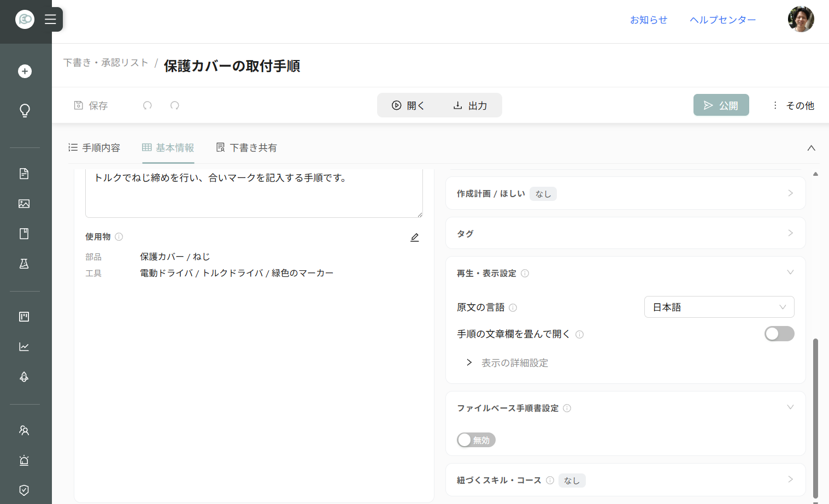Click the plus create icon in sidebar
The height and width of the screenshot is (504, 829).
coord(25,71)
